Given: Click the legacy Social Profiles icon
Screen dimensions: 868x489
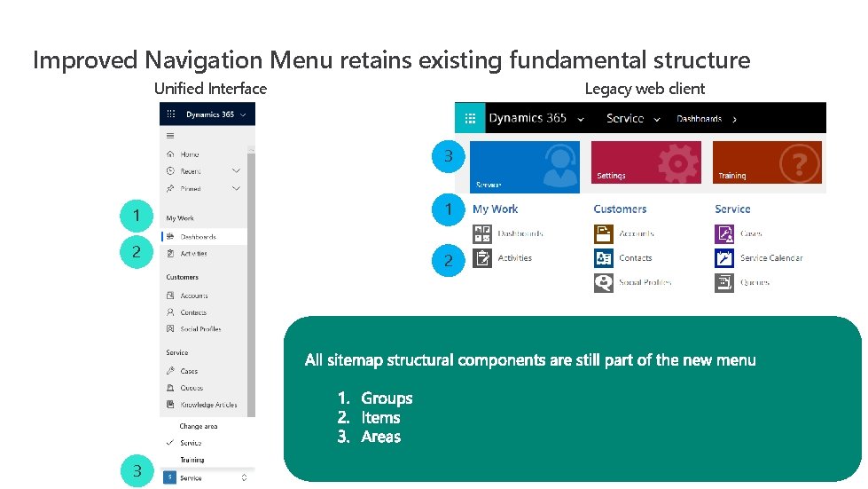Looking at the screenshot, I should pyautogui.click(x=604, y=282).
